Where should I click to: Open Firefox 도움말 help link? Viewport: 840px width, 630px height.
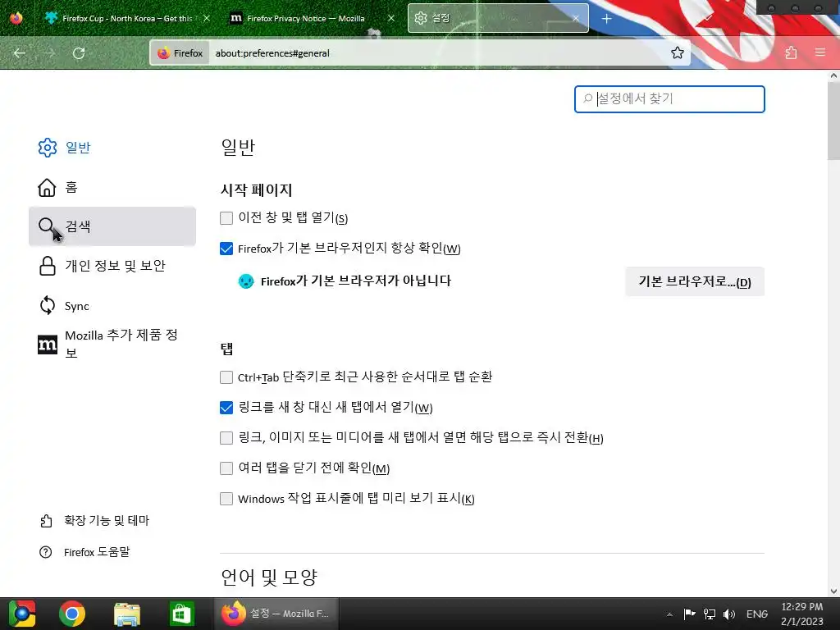point(84,552)
